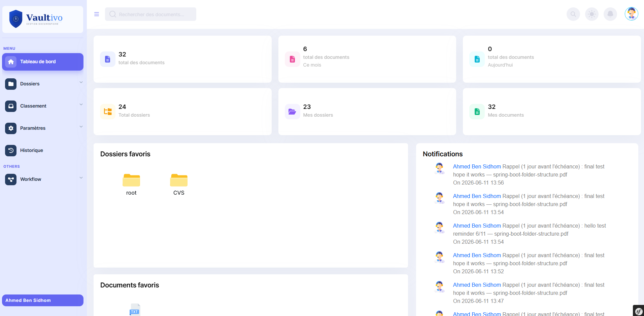Viewport: 644px width, 316px height.
Task: Open Ahmed Ben Sidhom link at 13:56
Action: [x=477, y=166]
